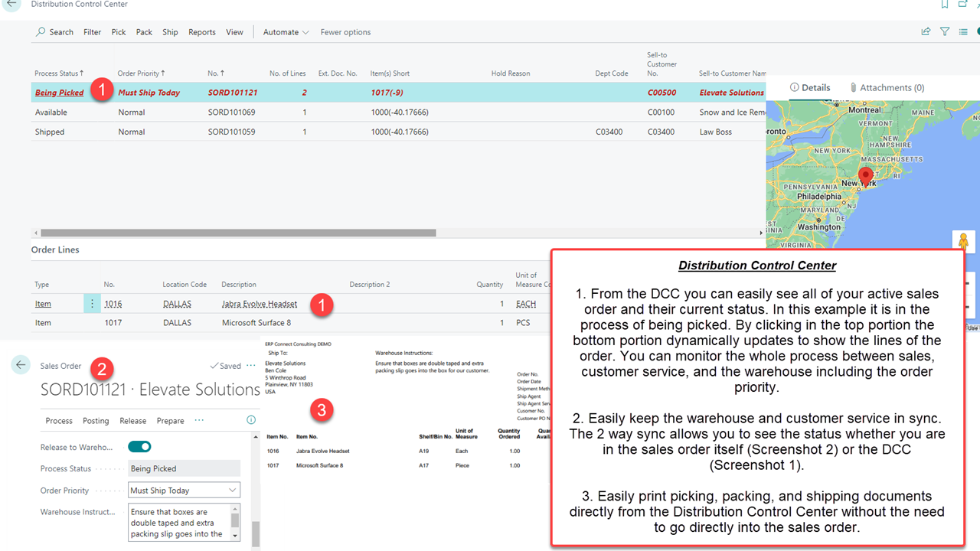Open the Pack menu

pyautogui.click(x=144, y=32)
